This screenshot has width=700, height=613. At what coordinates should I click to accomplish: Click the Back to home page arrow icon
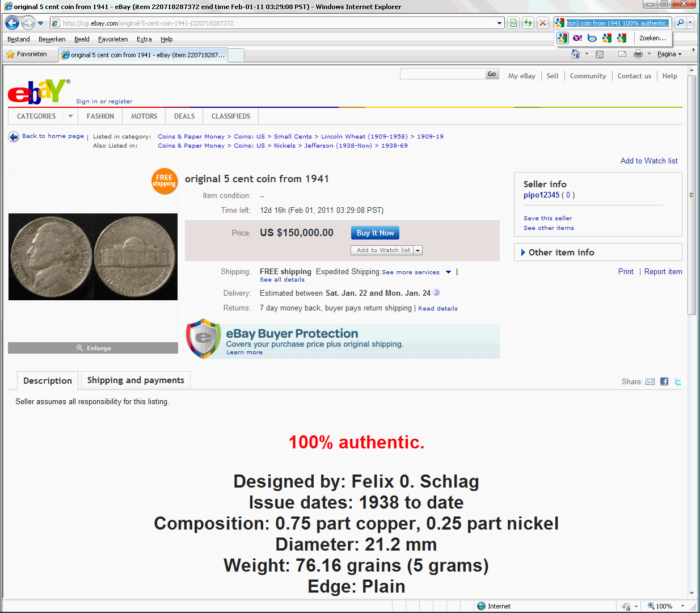14,137
